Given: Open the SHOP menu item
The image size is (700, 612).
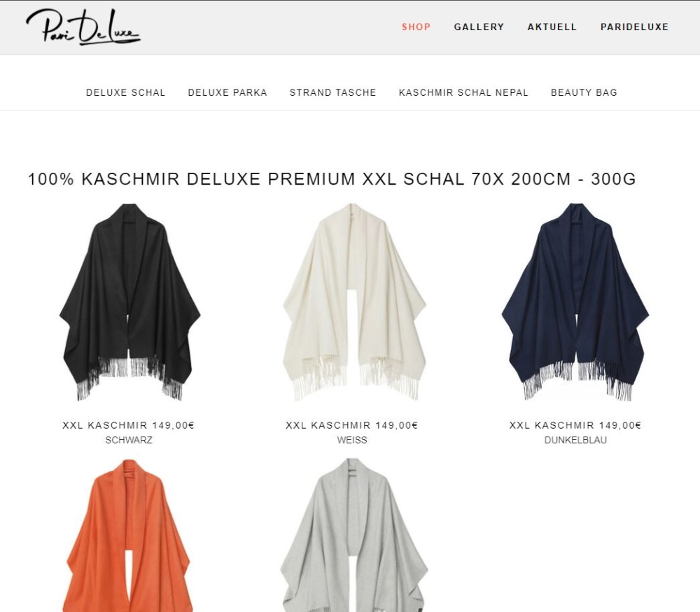Looking at the screenshot, I should pos(416,27).
